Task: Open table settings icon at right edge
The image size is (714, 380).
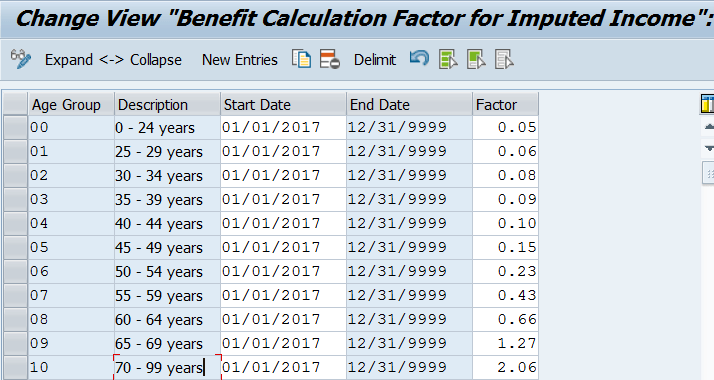Action: point(707,104)
